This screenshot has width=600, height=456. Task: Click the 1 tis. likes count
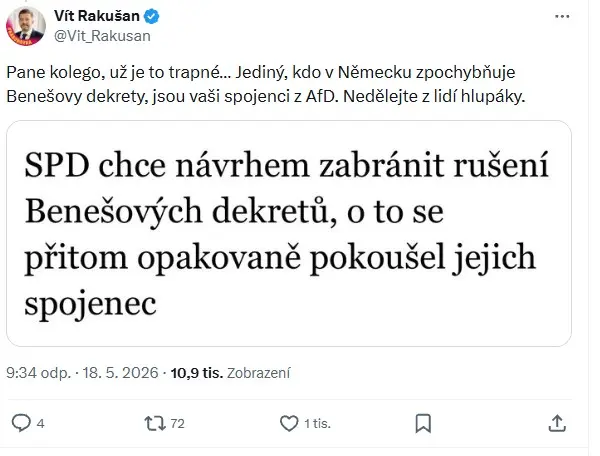[317, 423]
